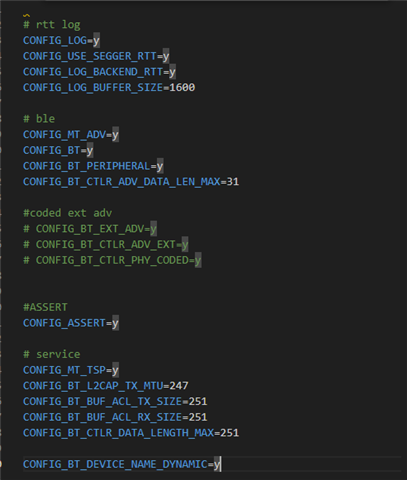Click the CONFIG_ASSERT=y line

[71, 323]
